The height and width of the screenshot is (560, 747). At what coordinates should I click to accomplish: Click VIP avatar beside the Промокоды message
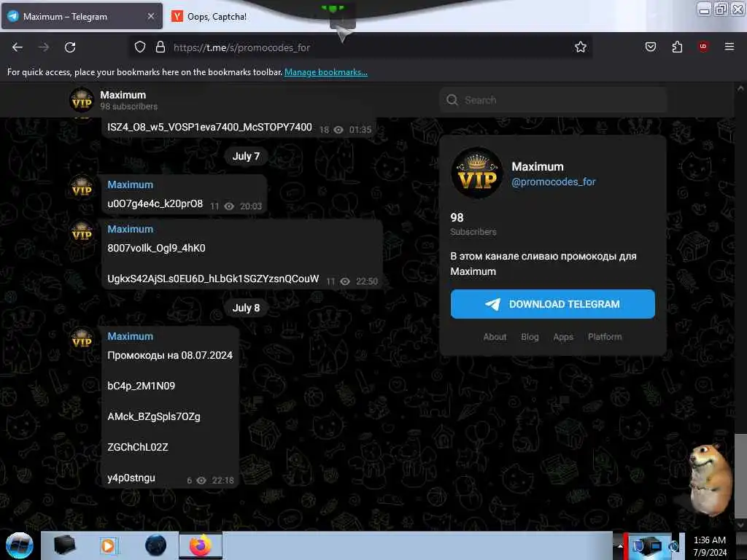[82, 338]
